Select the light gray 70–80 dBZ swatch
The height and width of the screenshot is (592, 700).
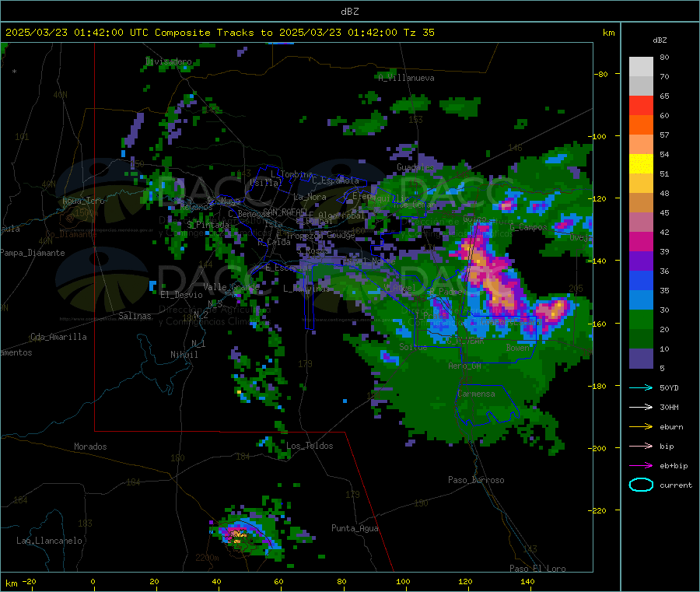(641, 67)
